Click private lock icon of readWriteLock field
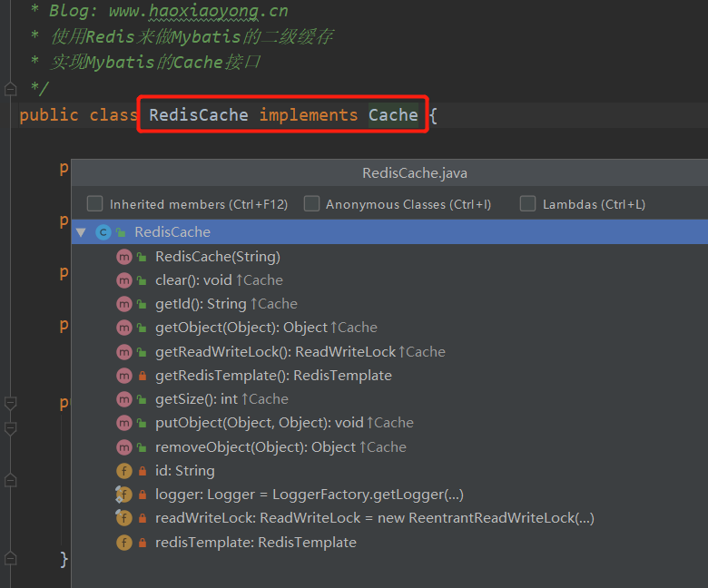Viewport: 708px width, 588px height. 143,518
